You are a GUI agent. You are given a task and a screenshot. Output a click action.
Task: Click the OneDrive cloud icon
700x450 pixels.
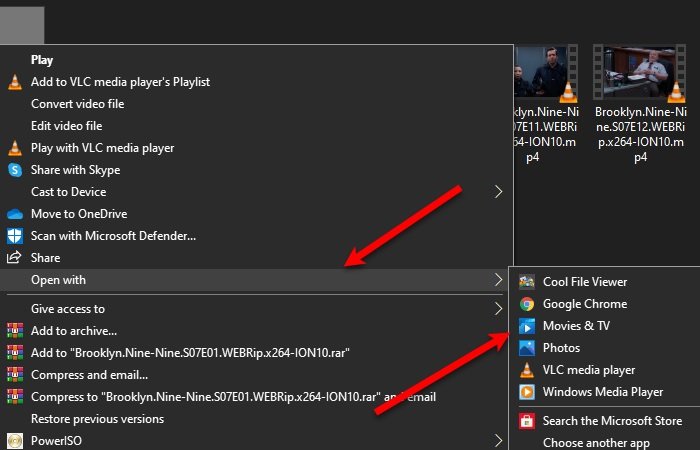[x=15, y=214]
